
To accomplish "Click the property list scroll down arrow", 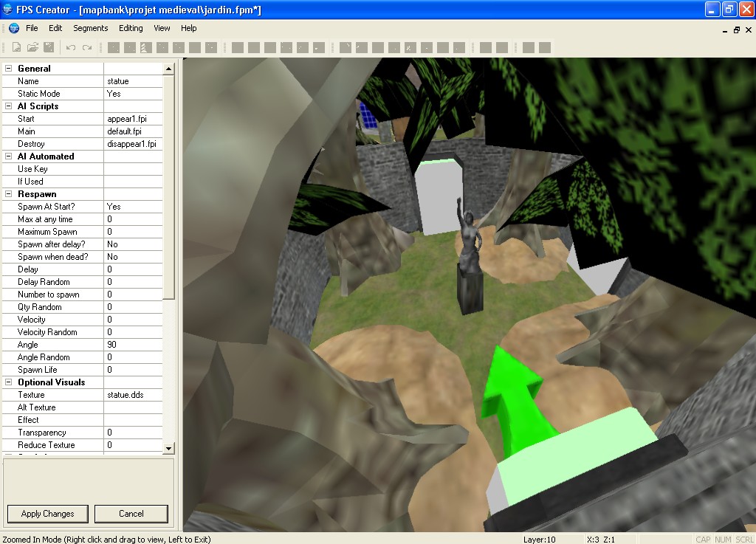I will 168,448.
